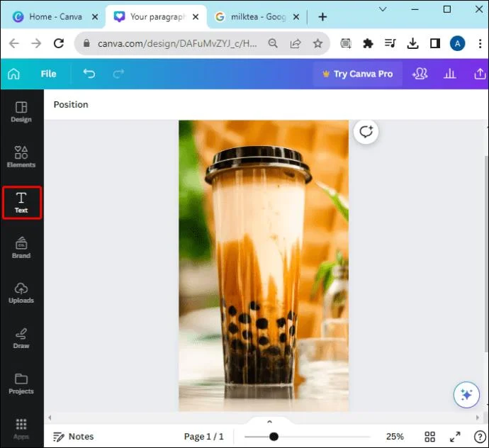
Task: Select the Design sidebar icon
Action: (21, 112)
